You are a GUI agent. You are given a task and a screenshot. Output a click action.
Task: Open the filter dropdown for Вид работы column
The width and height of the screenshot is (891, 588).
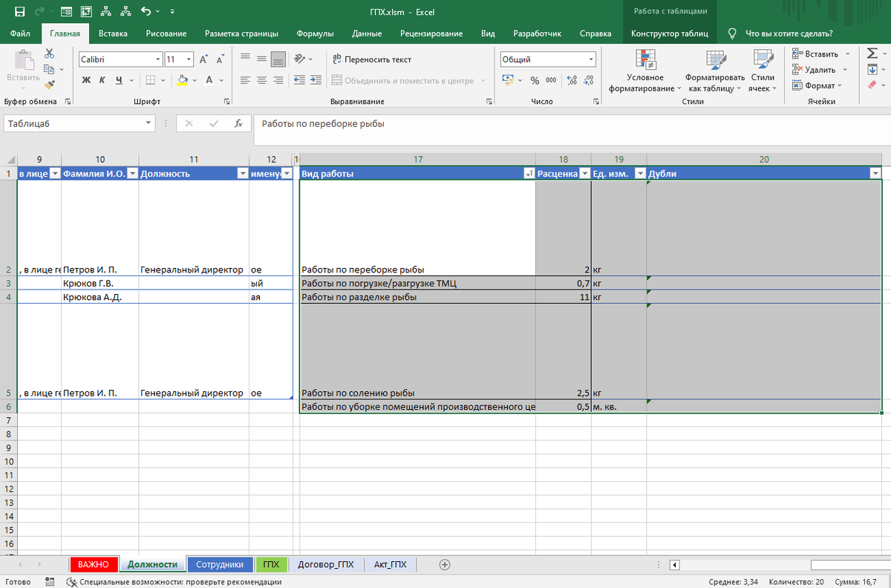(x=529, y=174)
